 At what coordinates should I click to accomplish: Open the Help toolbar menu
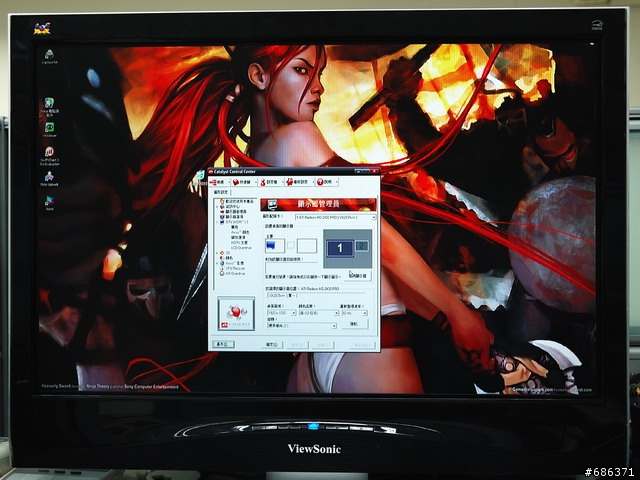point(325,182)
